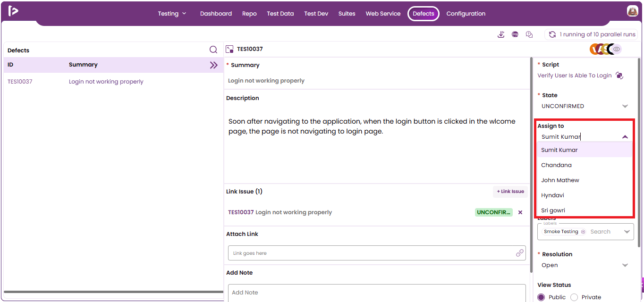Click the Summary column header

click(83, 65)
